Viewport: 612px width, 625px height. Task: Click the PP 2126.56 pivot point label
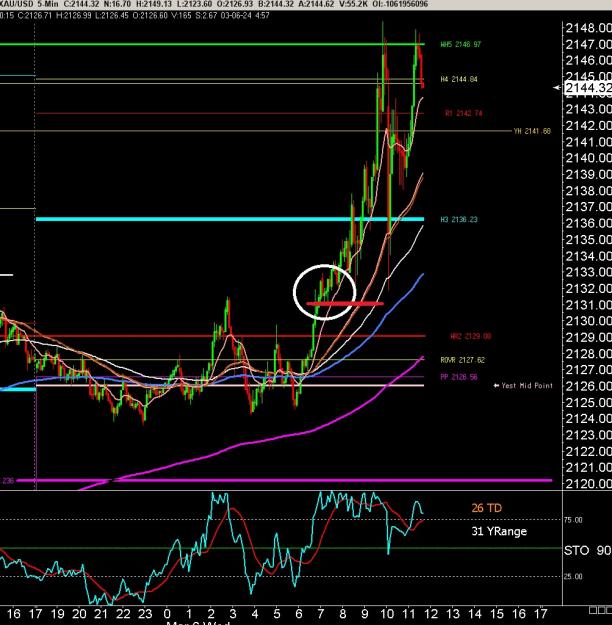tap(459, 377)
